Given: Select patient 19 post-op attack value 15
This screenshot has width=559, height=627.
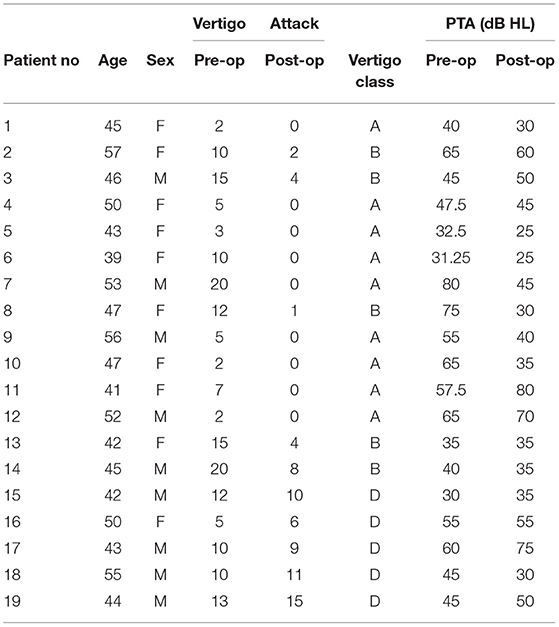Looking at the screenshot, I should (294, 601).
